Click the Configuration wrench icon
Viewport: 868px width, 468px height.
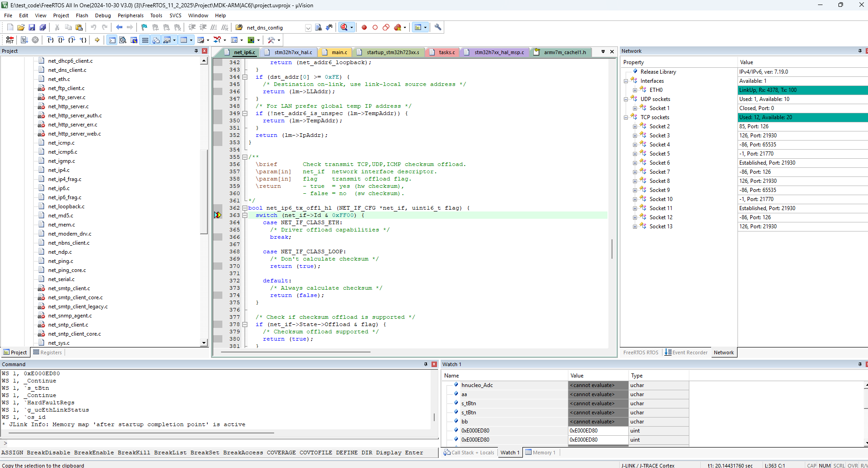point(438,27)
